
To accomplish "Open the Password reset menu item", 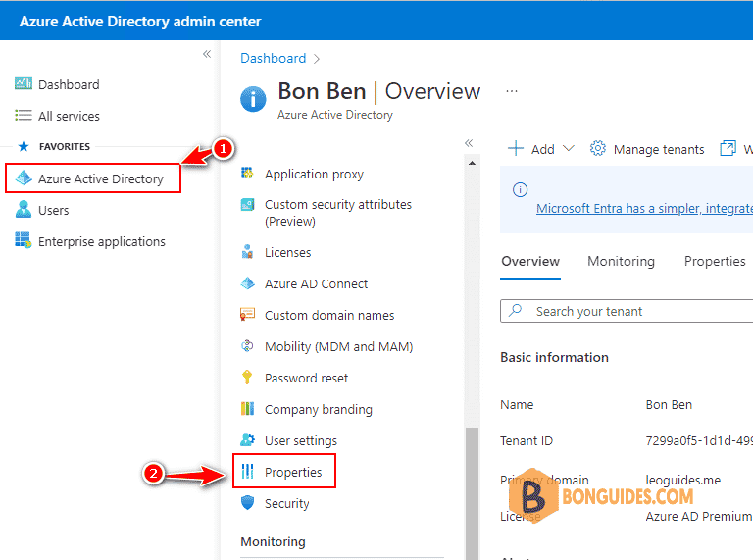I will [x=306, y=378].
